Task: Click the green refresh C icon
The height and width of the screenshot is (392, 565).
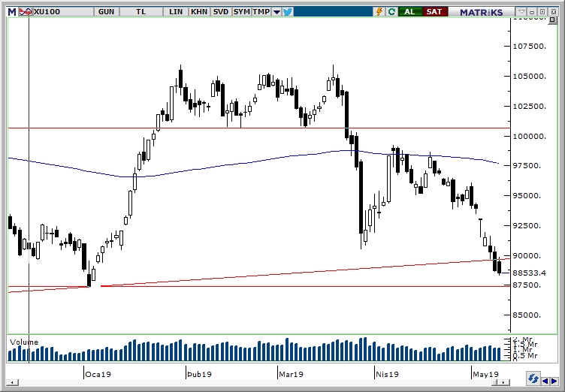Action: click(x=391, y=12)
